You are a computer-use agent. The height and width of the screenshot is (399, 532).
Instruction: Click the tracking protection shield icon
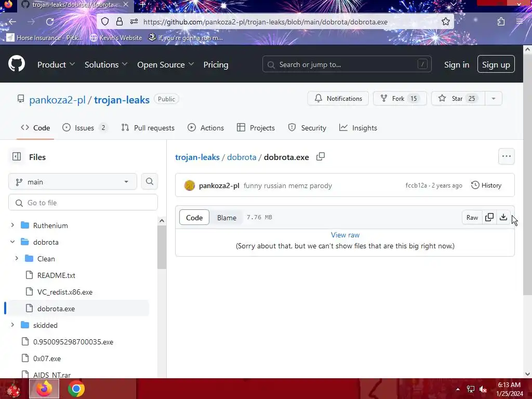coord(105,22)
